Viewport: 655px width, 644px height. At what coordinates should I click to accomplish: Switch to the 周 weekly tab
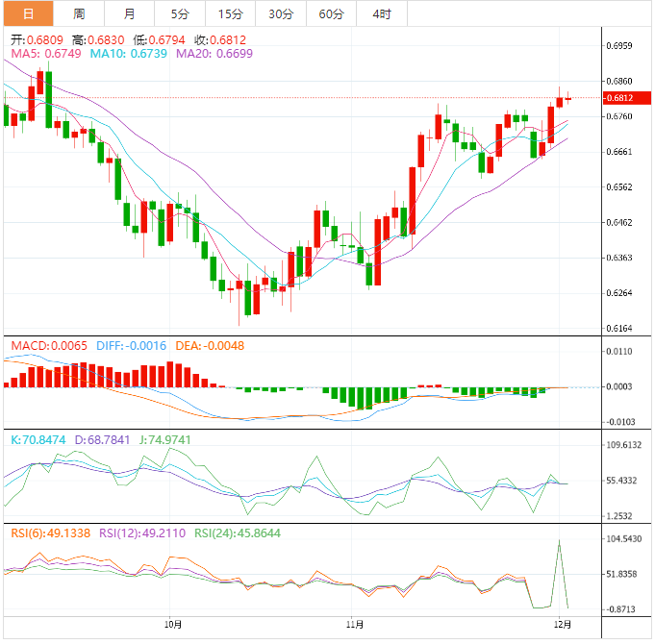[x=79, y=13]
